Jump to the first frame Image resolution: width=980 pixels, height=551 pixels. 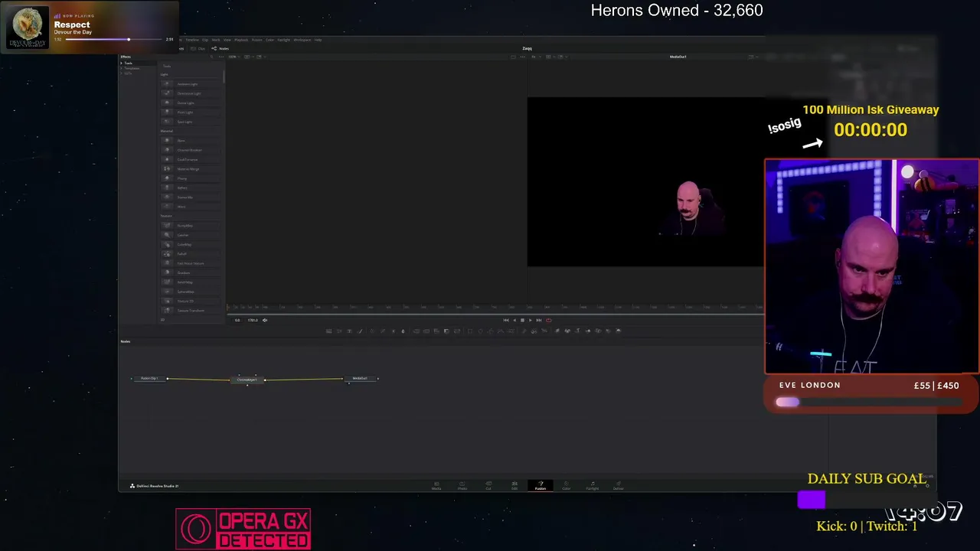pos(505,320)
